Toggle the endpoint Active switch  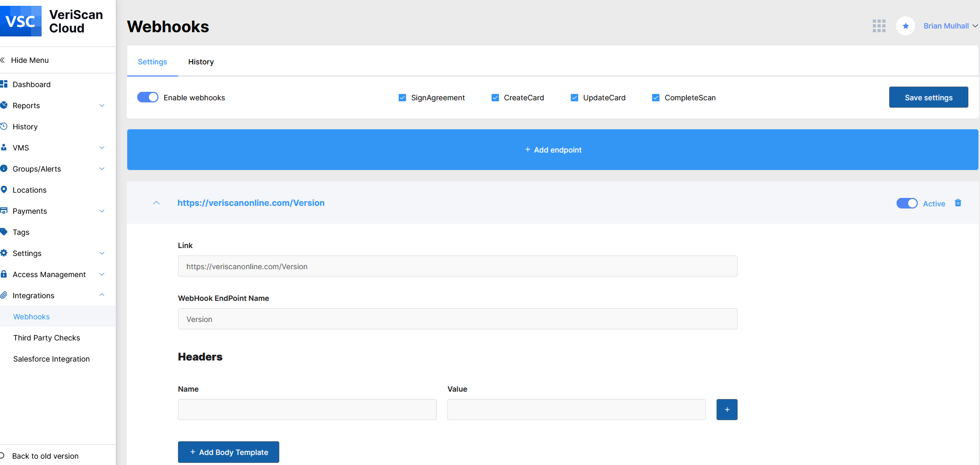[907, 204]
